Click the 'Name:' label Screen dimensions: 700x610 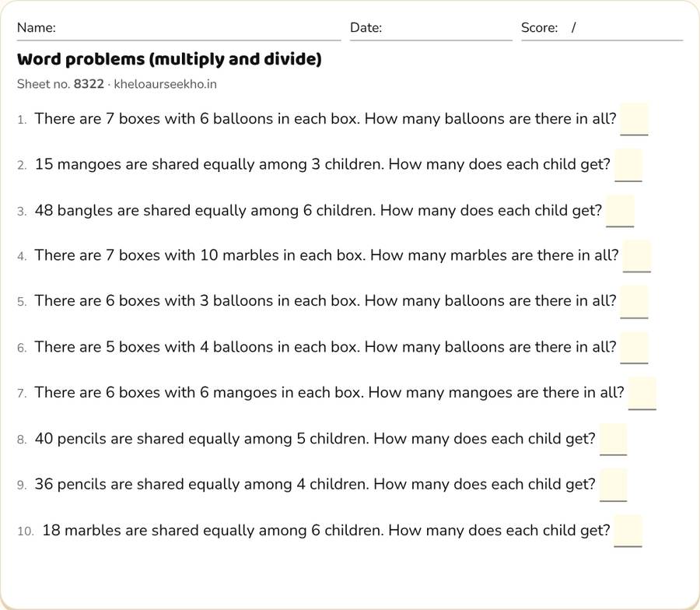(36, 28)
